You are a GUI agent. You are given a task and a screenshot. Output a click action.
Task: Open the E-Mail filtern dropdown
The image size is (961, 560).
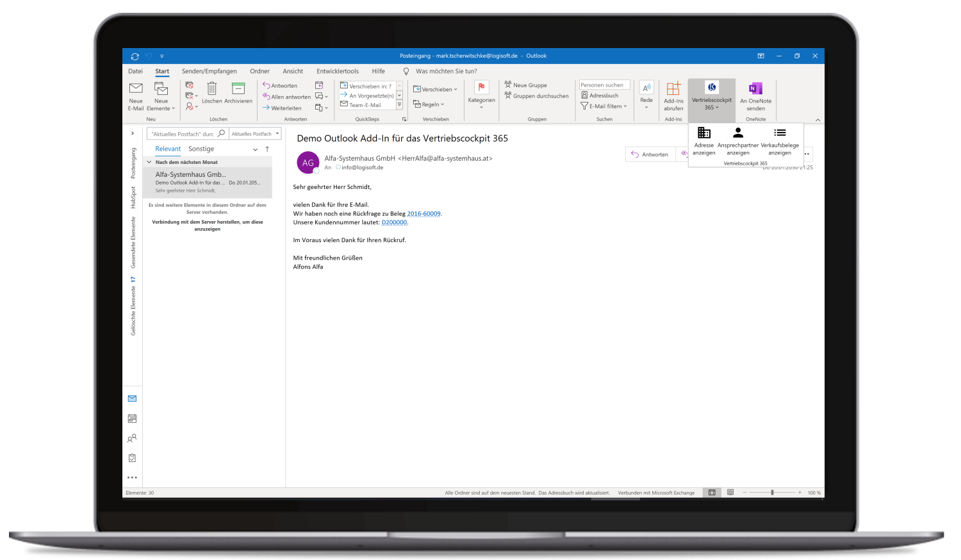[604, 106]
